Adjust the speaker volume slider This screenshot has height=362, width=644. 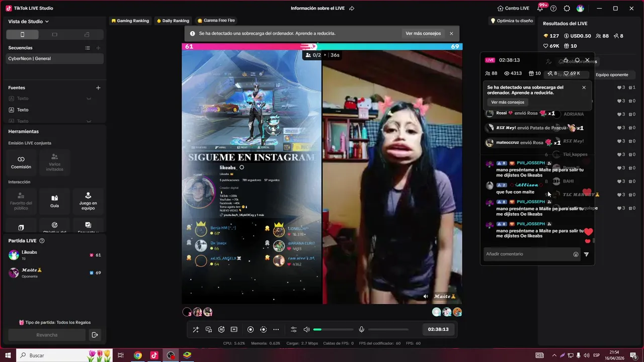point(333,329)
